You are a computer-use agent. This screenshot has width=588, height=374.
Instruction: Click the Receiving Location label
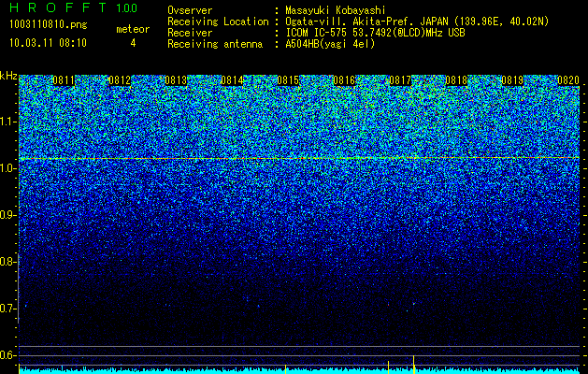click(x=218, y=22)
